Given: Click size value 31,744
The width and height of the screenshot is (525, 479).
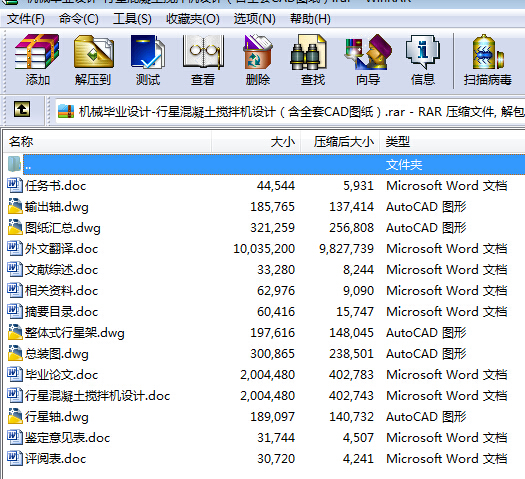Looking at the screenshot, I should [x=276, y=437].
